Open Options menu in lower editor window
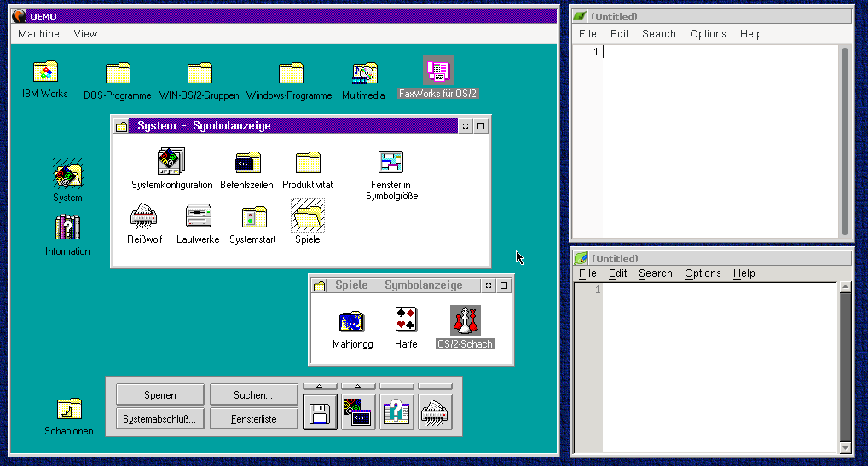The width and height of the screenshot is (868, 466). pos(703,273)
